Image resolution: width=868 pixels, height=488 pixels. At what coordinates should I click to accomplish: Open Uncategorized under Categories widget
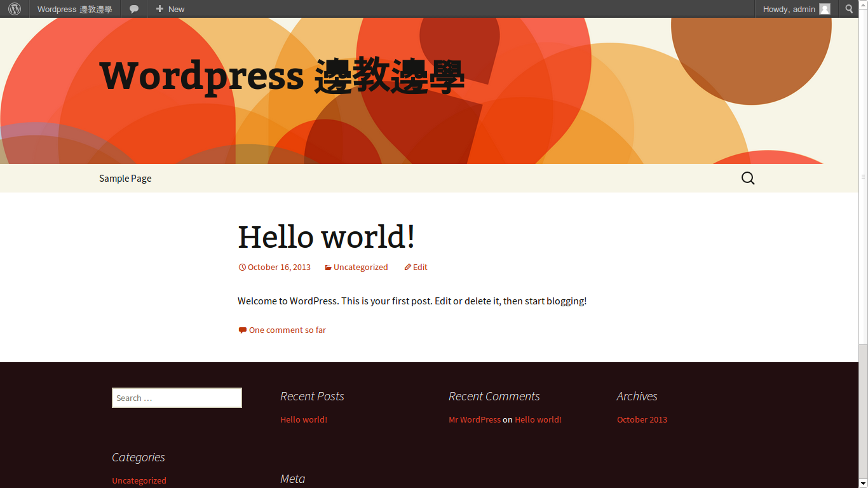[139, 480]
